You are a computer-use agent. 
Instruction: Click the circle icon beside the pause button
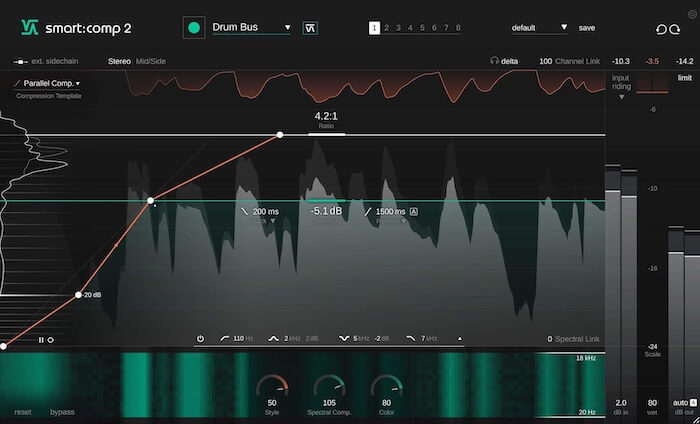pyautogui.click(x=50, y=340)
